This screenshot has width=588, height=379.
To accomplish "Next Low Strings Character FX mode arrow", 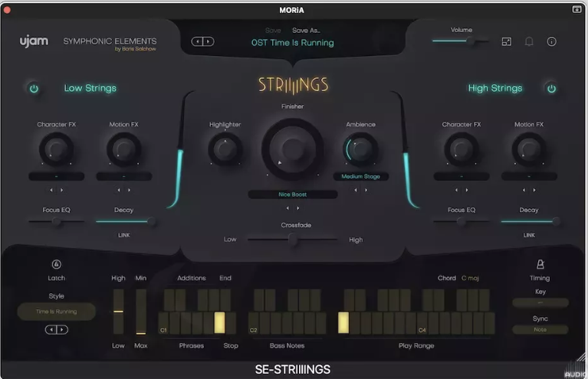I will pos(62,190).
